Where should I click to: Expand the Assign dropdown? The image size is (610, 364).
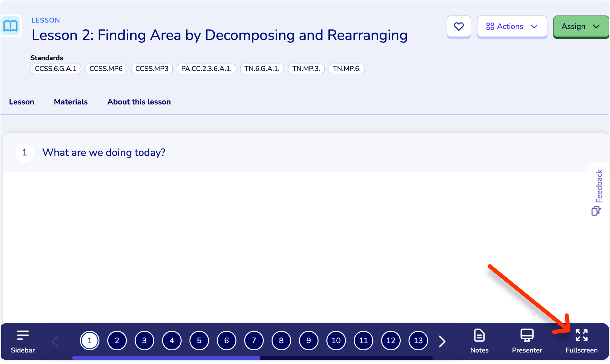click(x=581, y=26)
